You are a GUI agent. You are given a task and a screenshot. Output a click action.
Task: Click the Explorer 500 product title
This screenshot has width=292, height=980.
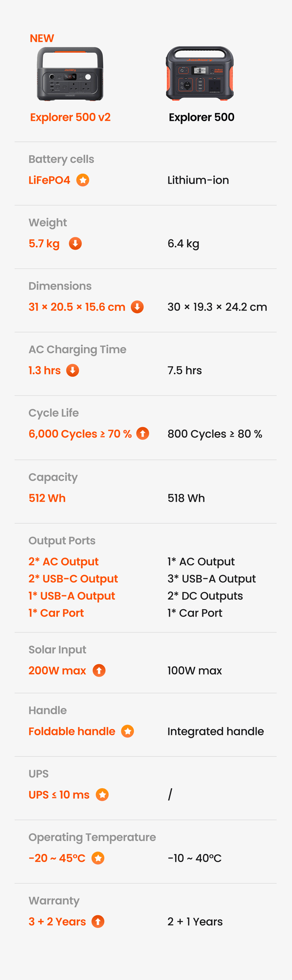point(201,117)
